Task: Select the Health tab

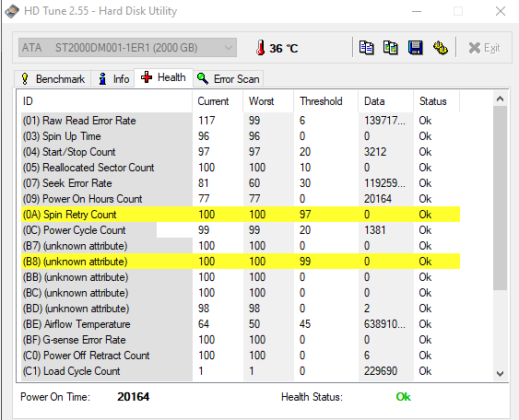Action: (x=163, y=77)
